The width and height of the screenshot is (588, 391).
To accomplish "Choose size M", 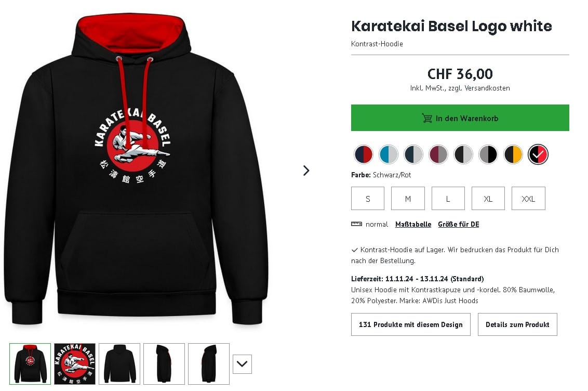I will pos(408,199).
